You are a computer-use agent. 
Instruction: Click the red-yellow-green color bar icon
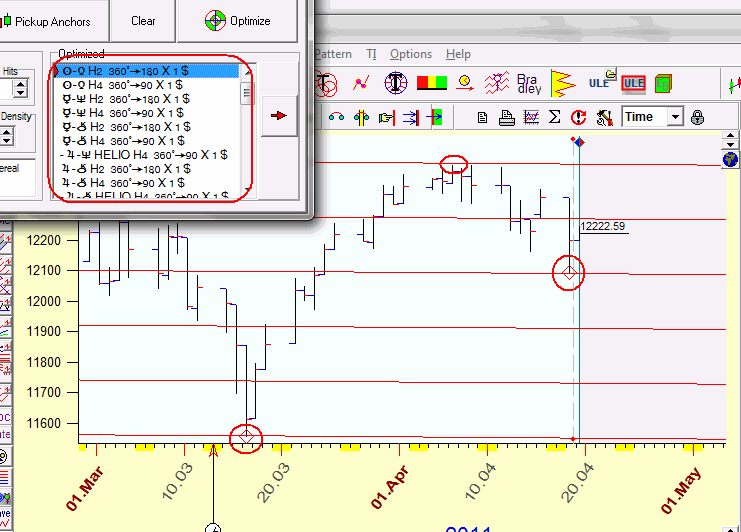point(431,82)
